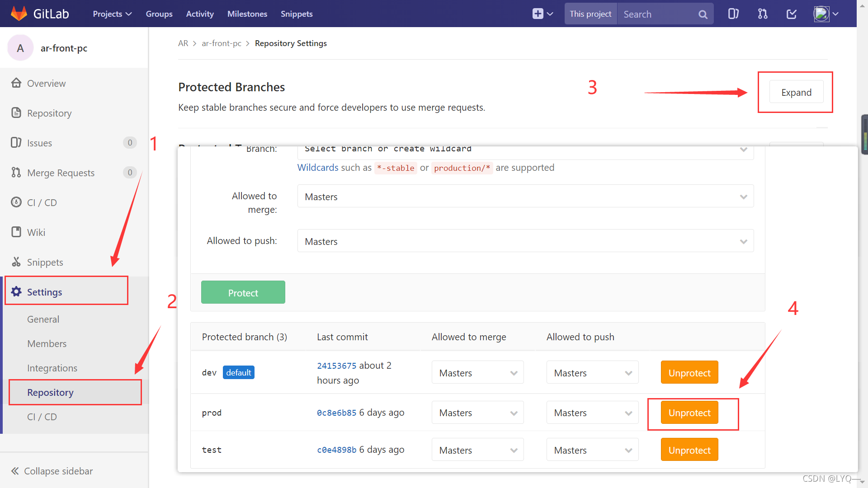
Task: Open prod branch Allowed to merge dropdown
Action: (477, 413)
